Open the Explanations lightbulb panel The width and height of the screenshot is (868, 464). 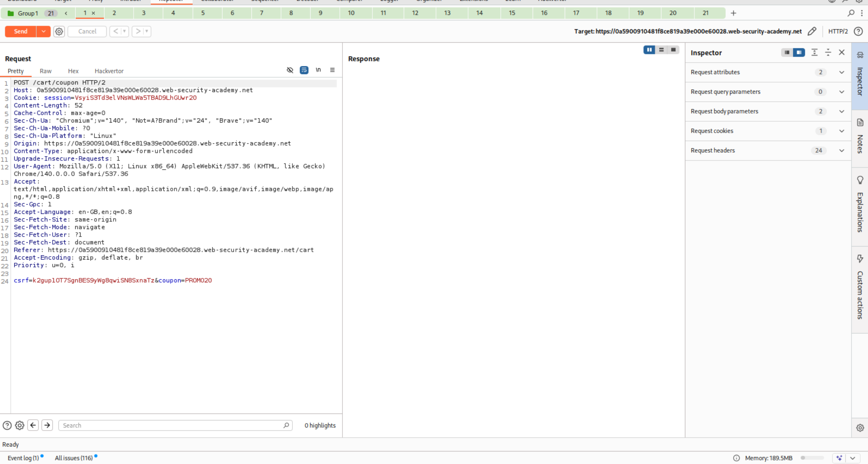point(860,180)
